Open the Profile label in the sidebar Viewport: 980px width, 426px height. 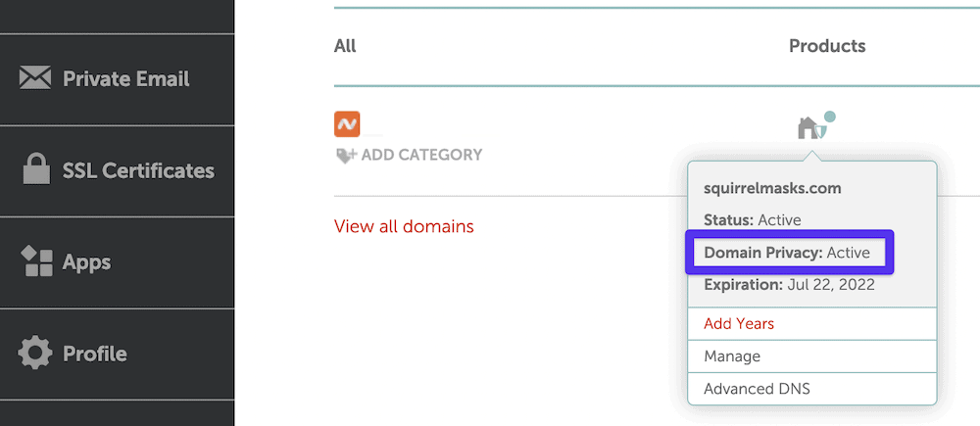(x=95, y=354)
